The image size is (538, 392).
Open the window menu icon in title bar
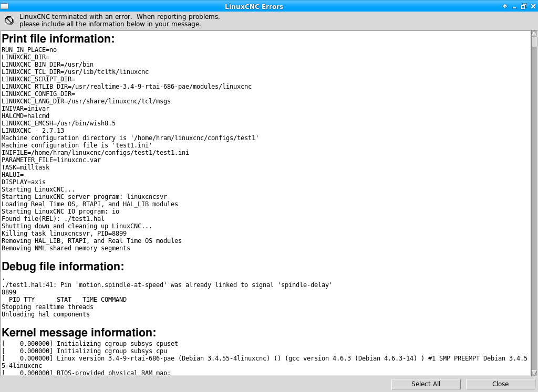coord(4,6)
